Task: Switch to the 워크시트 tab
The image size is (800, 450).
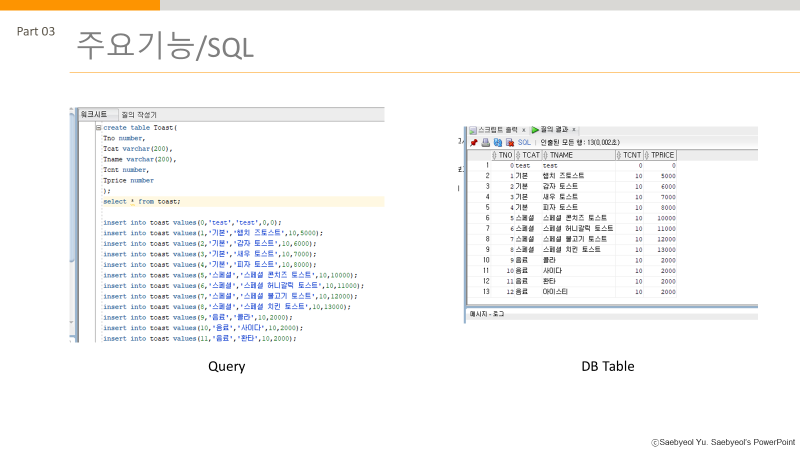Action: pos(94,114)
